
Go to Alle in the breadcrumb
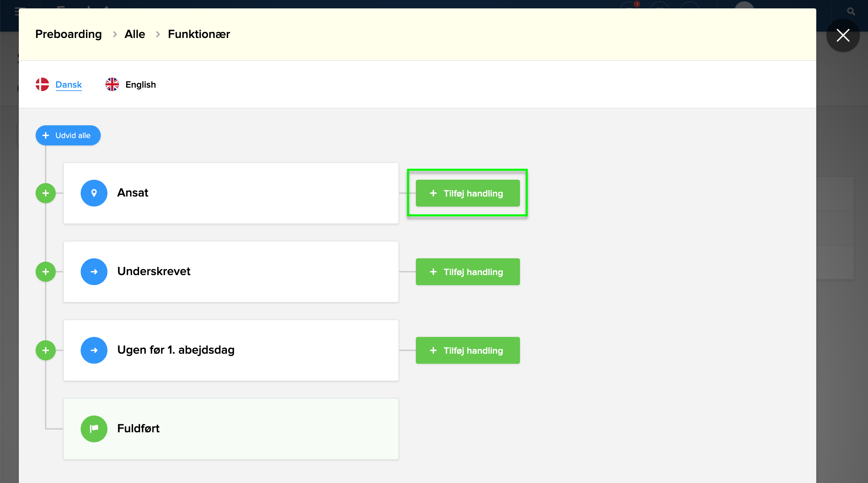point(135,34)
